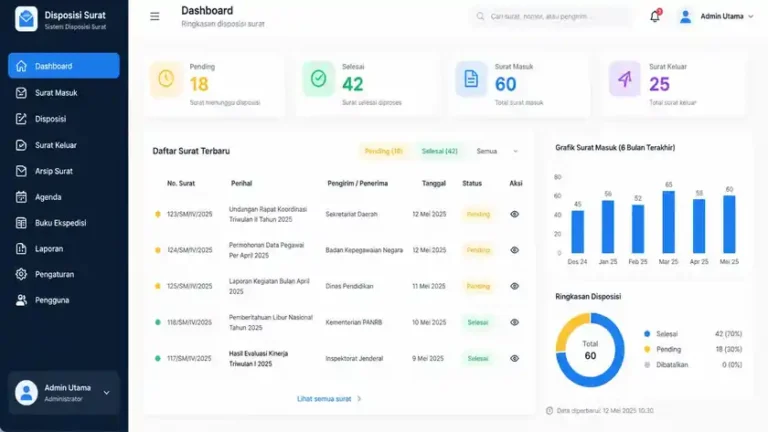Click the Agenda calendar icon
This screenshot has width=768, height=432.
[21, 197]
